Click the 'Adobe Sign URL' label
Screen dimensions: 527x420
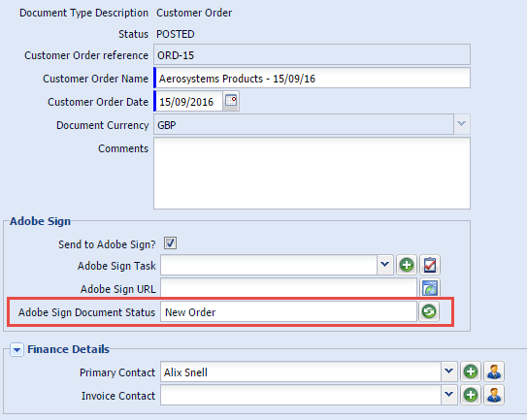click(117, 289)
